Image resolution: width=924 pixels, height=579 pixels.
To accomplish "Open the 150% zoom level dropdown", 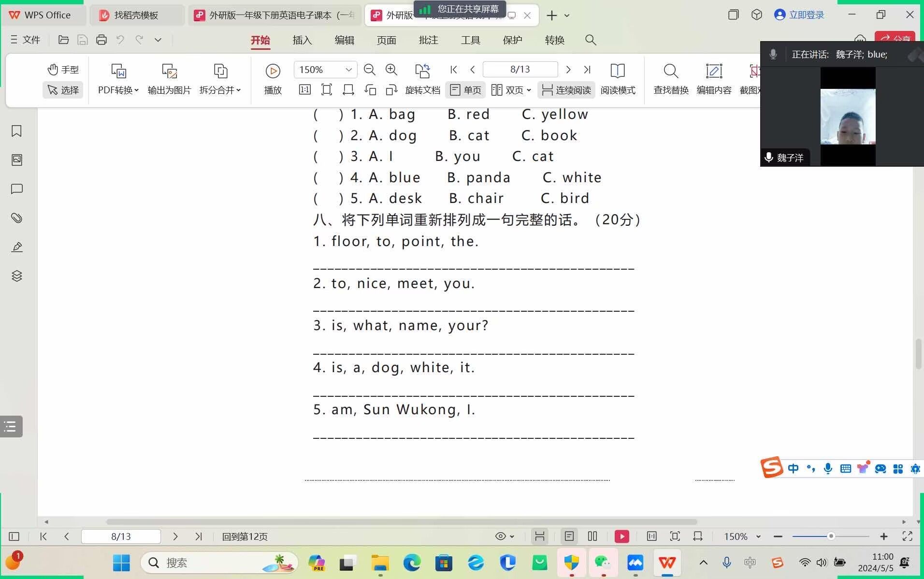I will (x=348, y=70).
